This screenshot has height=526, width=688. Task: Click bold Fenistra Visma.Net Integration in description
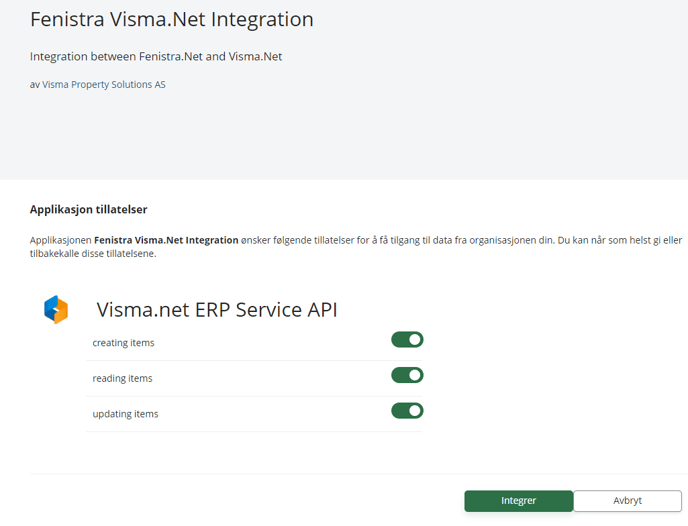coord(166,240)
